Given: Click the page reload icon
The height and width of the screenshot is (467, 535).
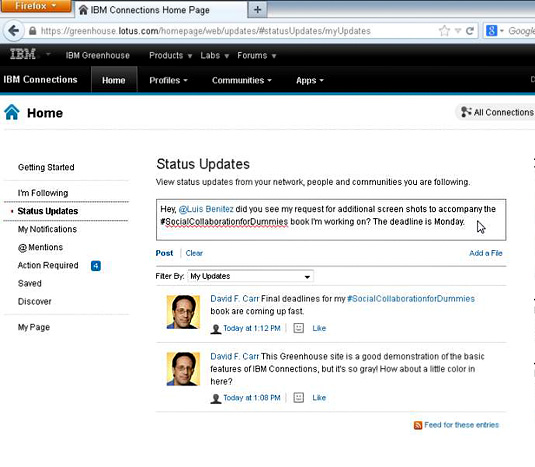Looking at the screenshot, I should (470, 31).
